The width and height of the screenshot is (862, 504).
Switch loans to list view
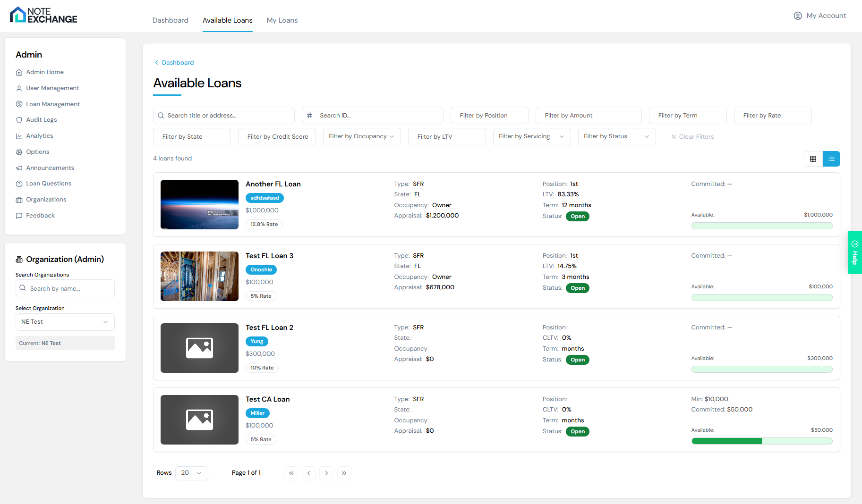[831, 159]
